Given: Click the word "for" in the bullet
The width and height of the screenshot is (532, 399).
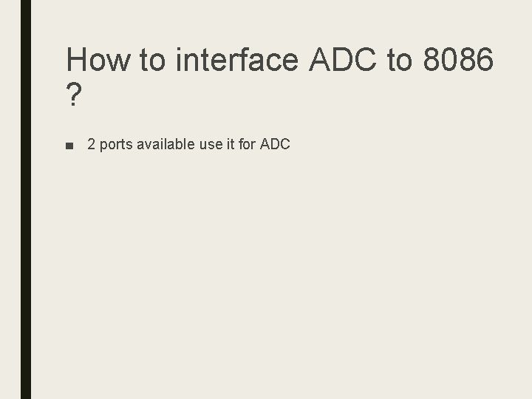Looking at the screenshot, I should tap(247, 144).
